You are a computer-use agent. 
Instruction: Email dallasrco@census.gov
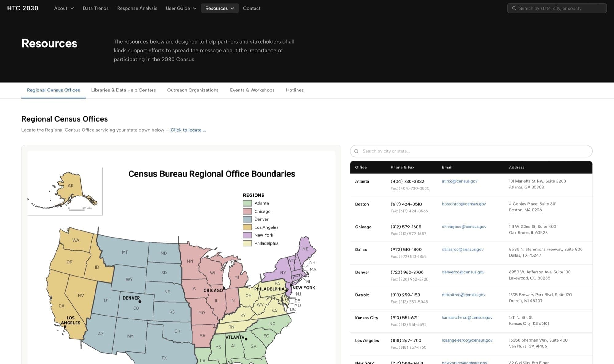[463, 249]
